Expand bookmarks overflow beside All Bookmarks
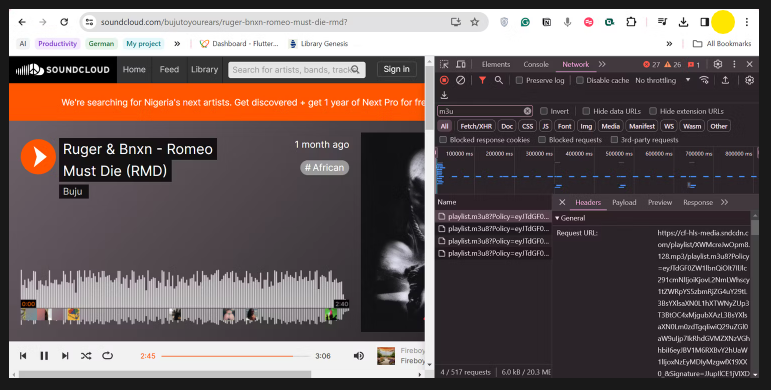Viewport: 771px width, 390px height. (669, 44)
